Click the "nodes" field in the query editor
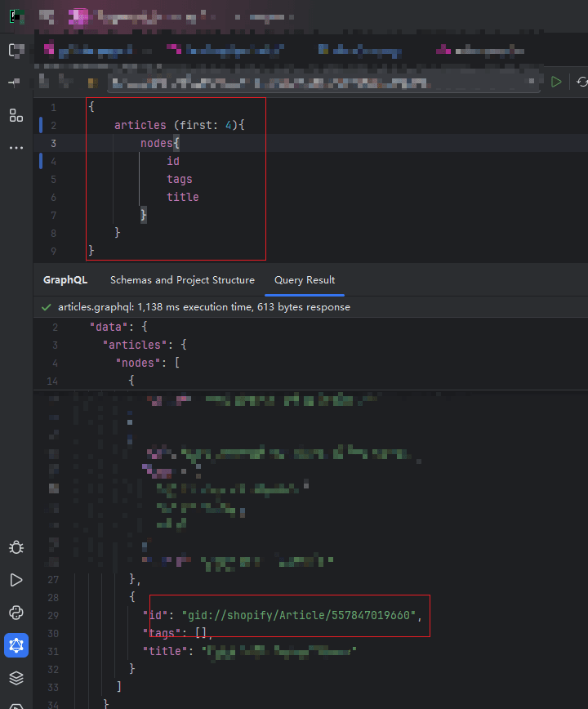Viewport: 588px width, 709px height. click(154, 143)
